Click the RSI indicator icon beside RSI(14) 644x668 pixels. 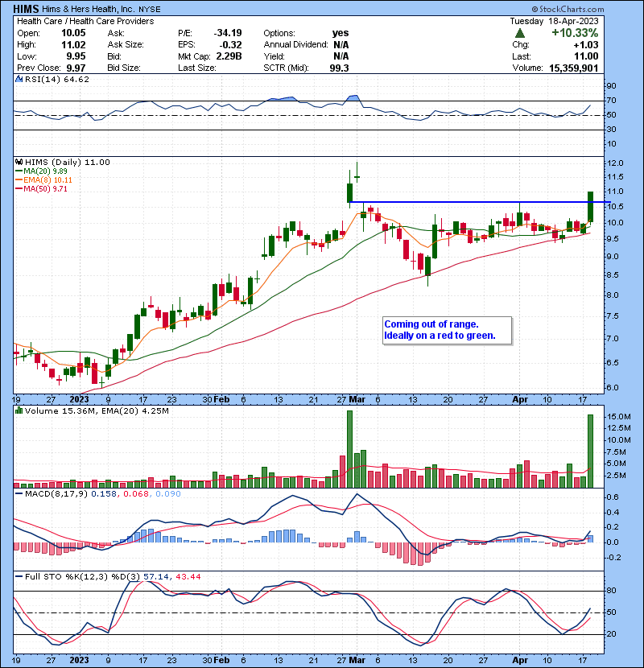click(19, 79)
